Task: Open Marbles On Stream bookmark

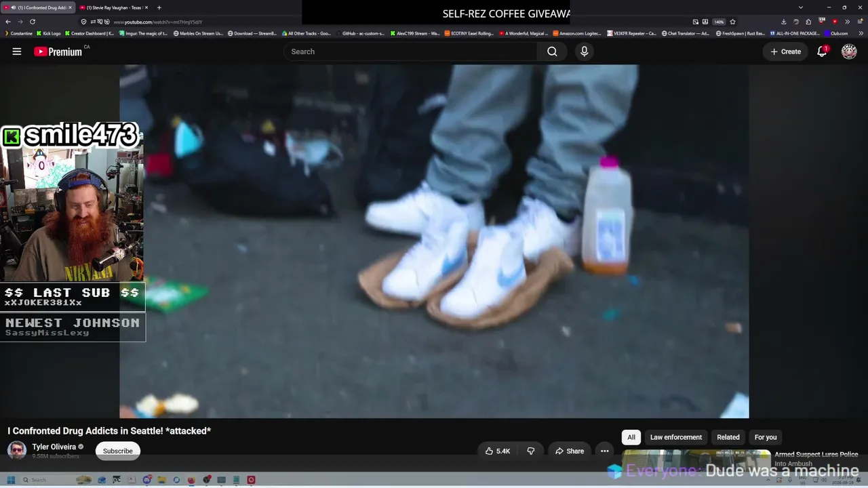Action: pos(198,33)
